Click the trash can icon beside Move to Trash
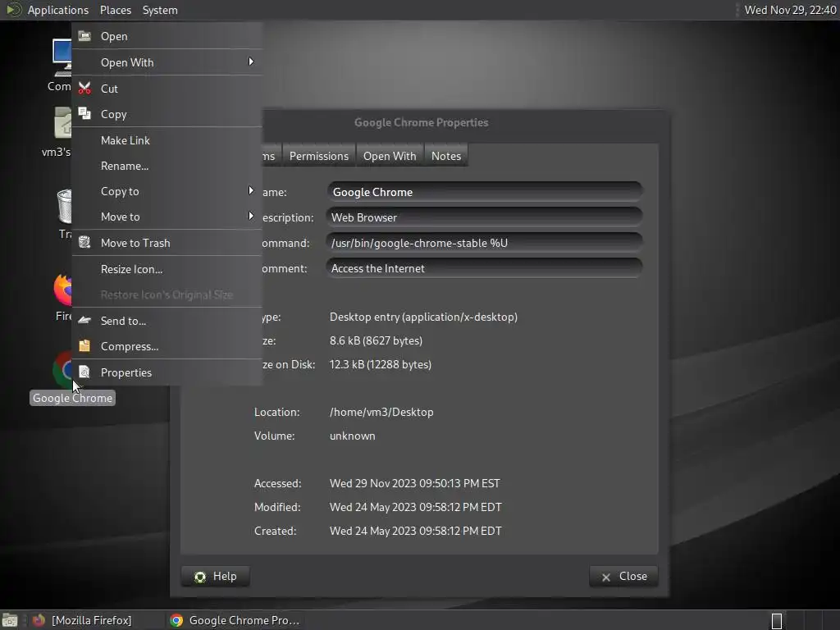This screenshot has width=840, height=630. (x=84, y=242)
